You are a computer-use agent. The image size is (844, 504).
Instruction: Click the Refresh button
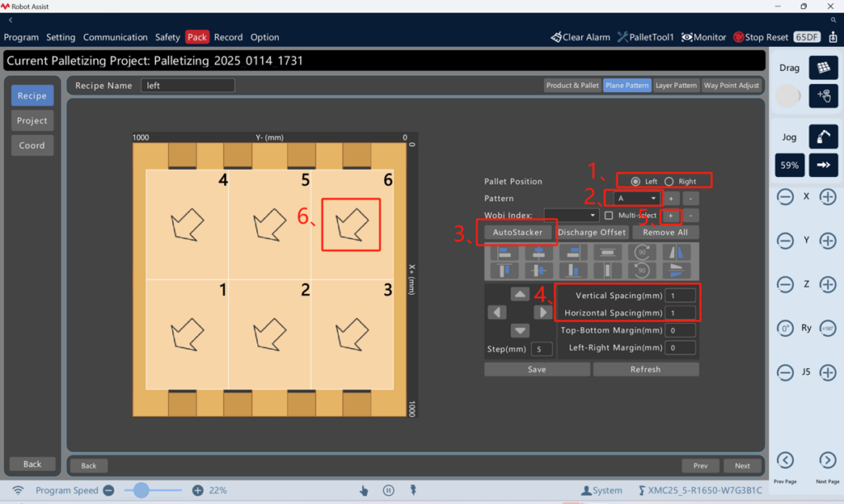[x=645, y=369]
